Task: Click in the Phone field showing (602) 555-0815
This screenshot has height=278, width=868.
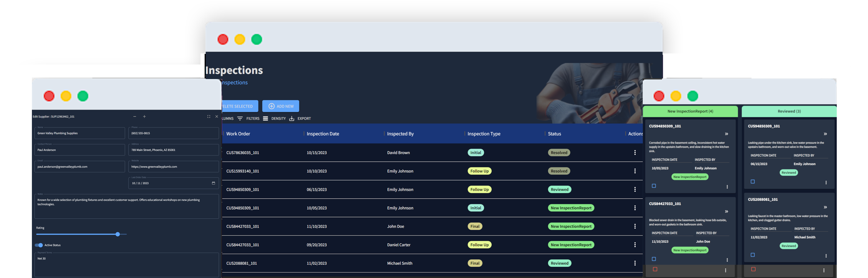Action: (x=174, y=133)
